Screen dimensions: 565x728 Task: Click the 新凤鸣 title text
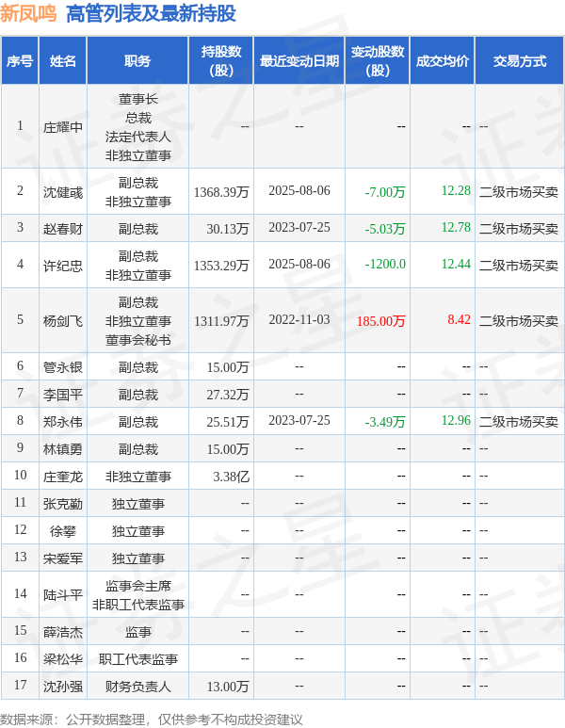click(x=28, y=13)
